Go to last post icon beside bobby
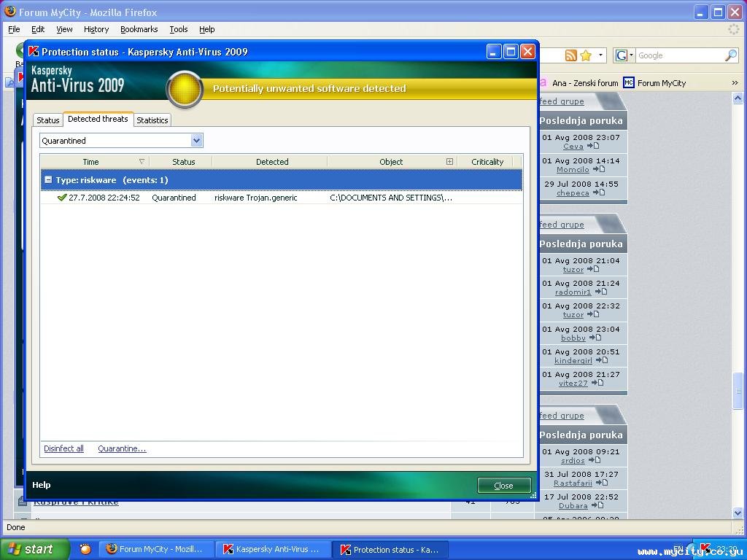The width and height of the screenshot is (747, 560). [x=595, y=337]
